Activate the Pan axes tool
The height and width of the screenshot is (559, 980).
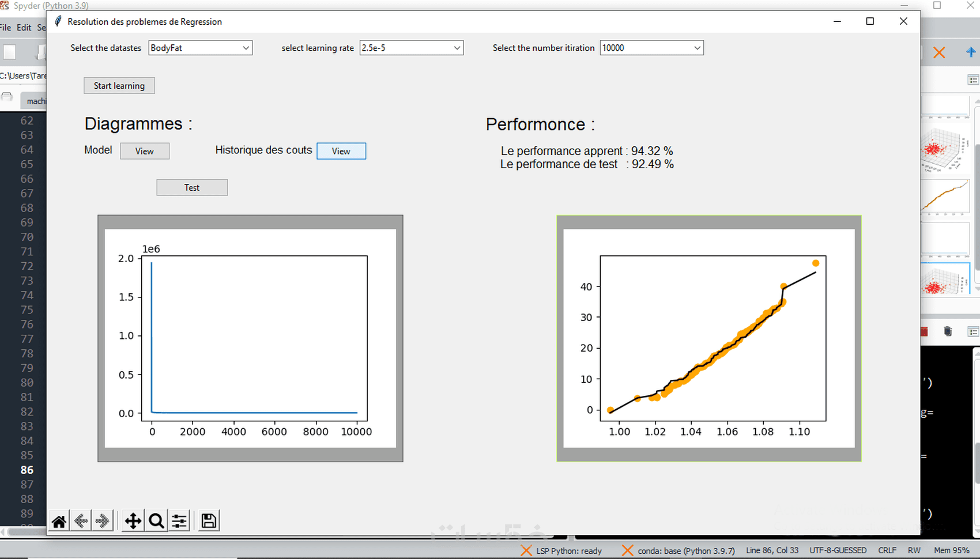[133, 521]
